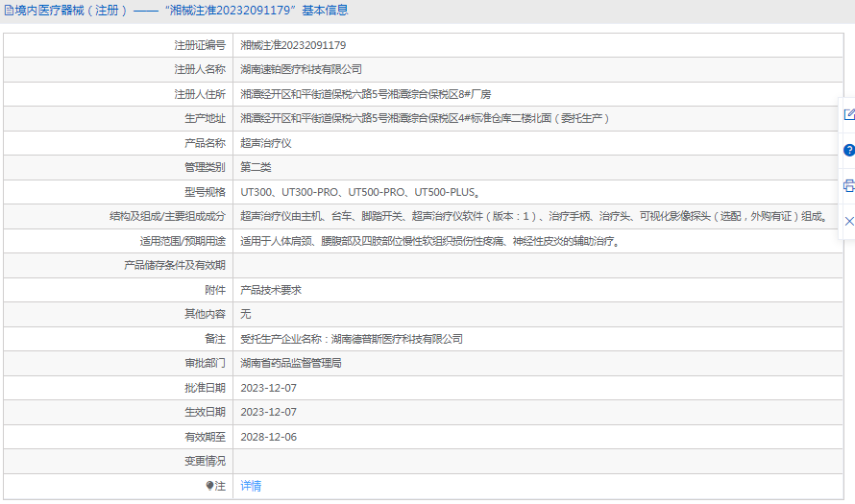
Task: Click the 结构及组成/主要组成成分 label
Action: tap(167, 216)
